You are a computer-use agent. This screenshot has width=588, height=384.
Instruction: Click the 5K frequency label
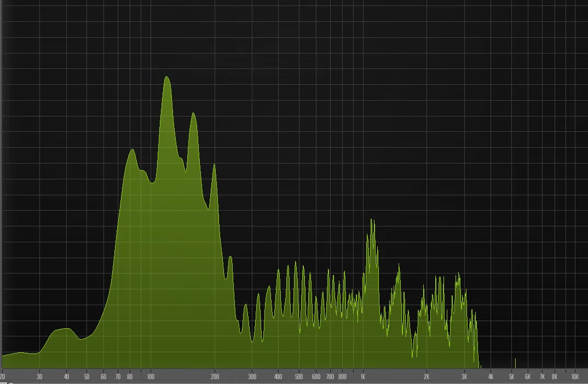[511, 377]
